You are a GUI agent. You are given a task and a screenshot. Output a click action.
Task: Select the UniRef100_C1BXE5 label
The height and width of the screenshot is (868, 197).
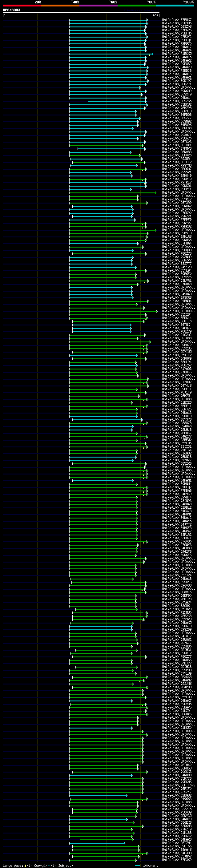point(177,402)
